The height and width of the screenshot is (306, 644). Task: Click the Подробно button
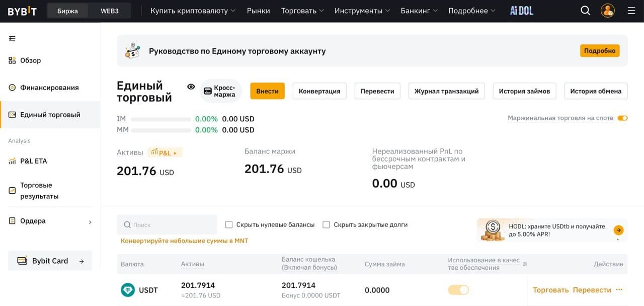click(x=600, y=51)
